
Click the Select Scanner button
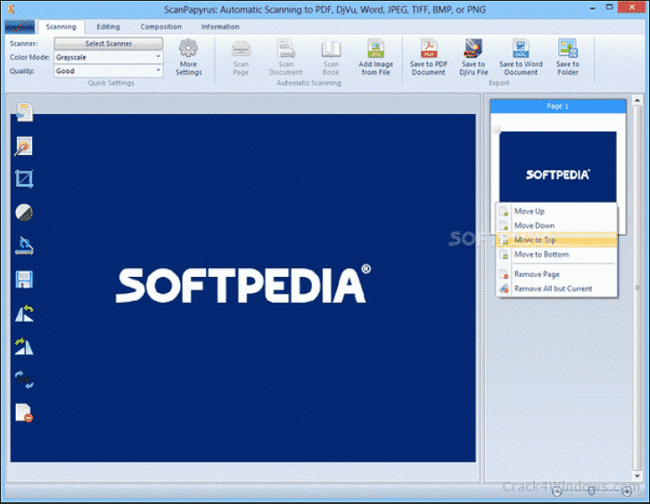tap(108, 44)
